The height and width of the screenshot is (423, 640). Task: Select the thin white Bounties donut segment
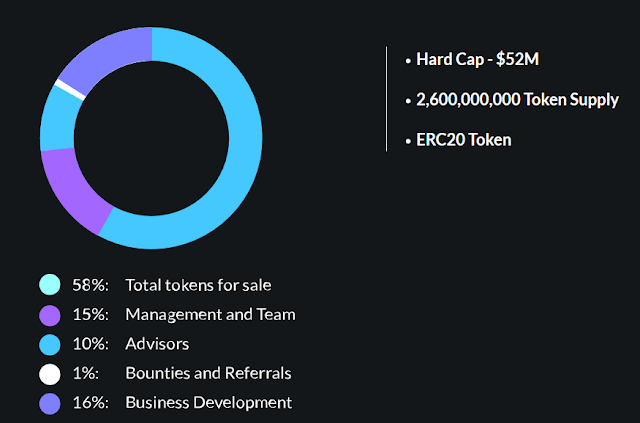tap(70, 89)
